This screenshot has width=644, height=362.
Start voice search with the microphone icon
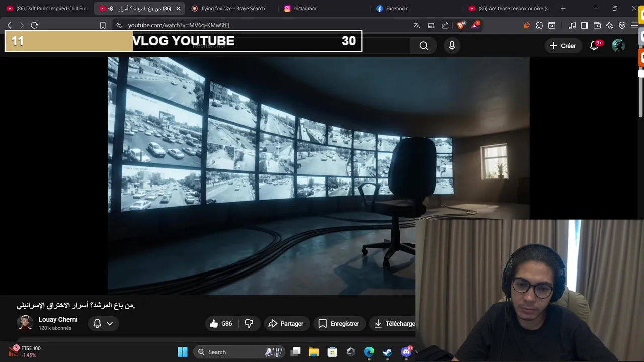452,46
